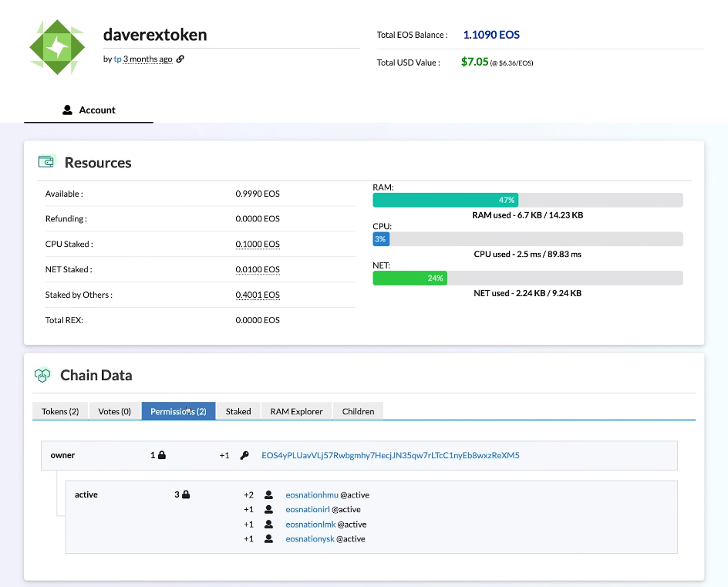Image resolution: width=728 pixels, height=587 pixels.
Task: Go to the RAM Explorer tab
Action: 296,411
